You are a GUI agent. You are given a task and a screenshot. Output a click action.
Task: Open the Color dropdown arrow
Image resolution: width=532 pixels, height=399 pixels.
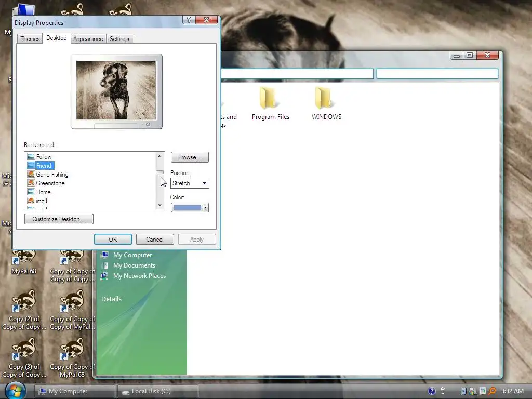[x=205, y=208]
